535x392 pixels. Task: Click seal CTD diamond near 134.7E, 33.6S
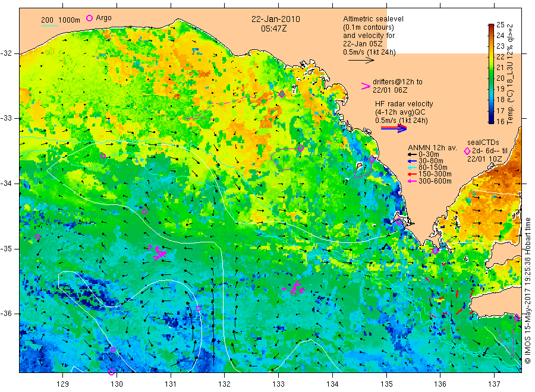372,159
